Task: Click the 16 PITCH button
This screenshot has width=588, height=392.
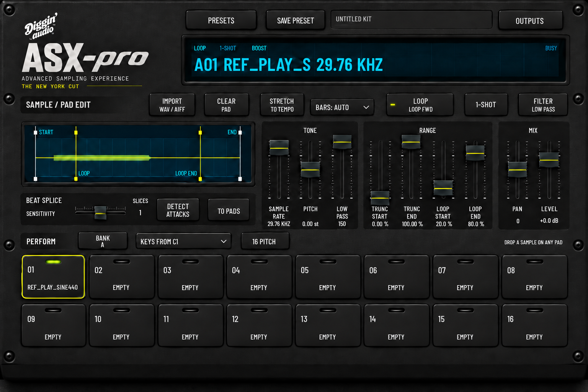Action: [265, 242]
